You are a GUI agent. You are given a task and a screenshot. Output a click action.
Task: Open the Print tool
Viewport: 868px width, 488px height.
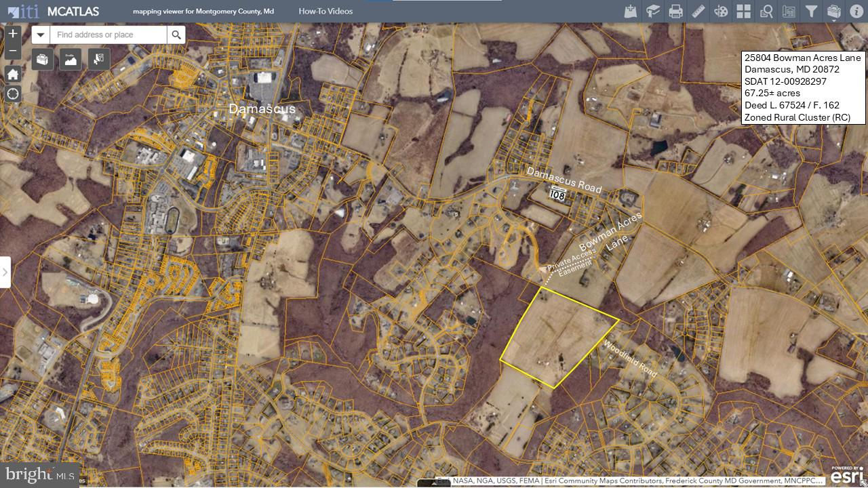coord(675,12)
